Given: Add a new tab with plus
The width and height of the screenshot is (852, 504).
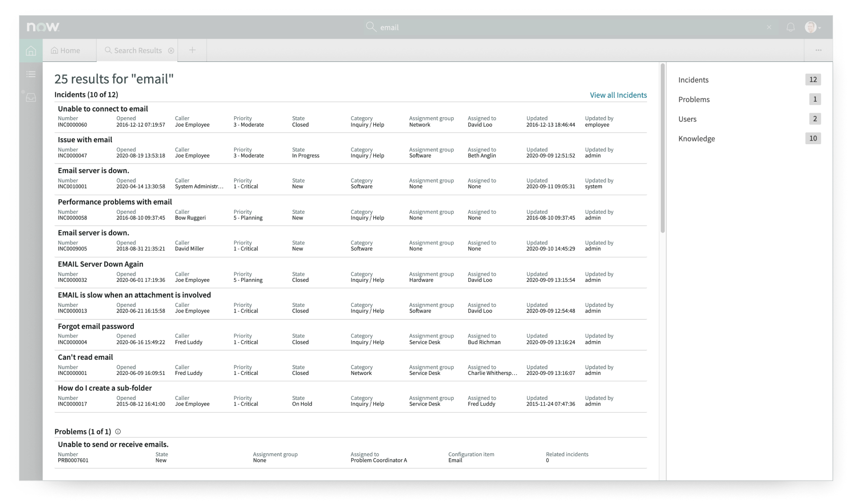Looking at the screenshot, I should click(192, 50).
